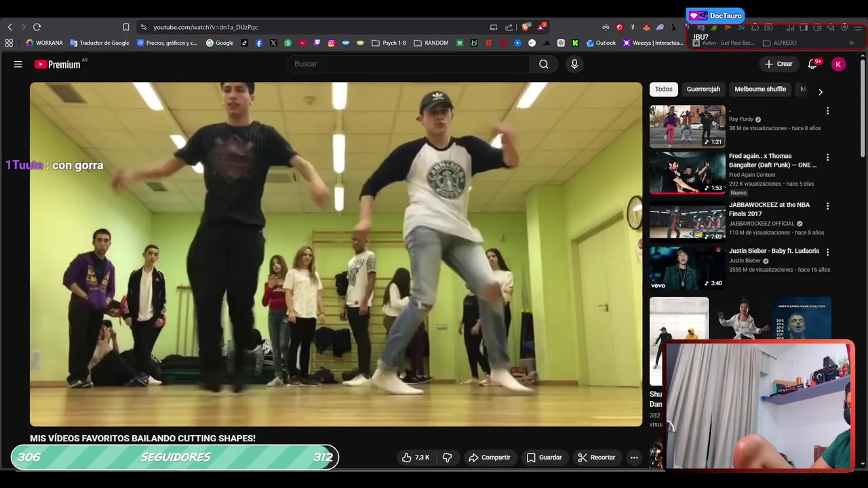Image resolution: width=868 pixels, height=488 pixels.
Task: Open the JABBAWOCKEEZ at the NBA Finals thumbnail
Action: point(688,221)
